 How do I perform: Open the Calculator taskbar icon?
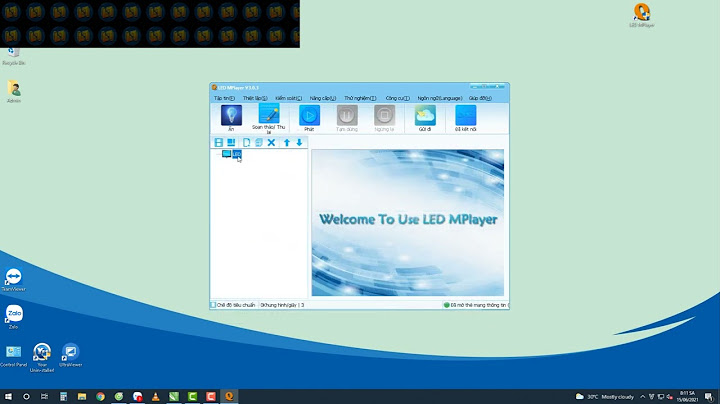coord(63,396)
